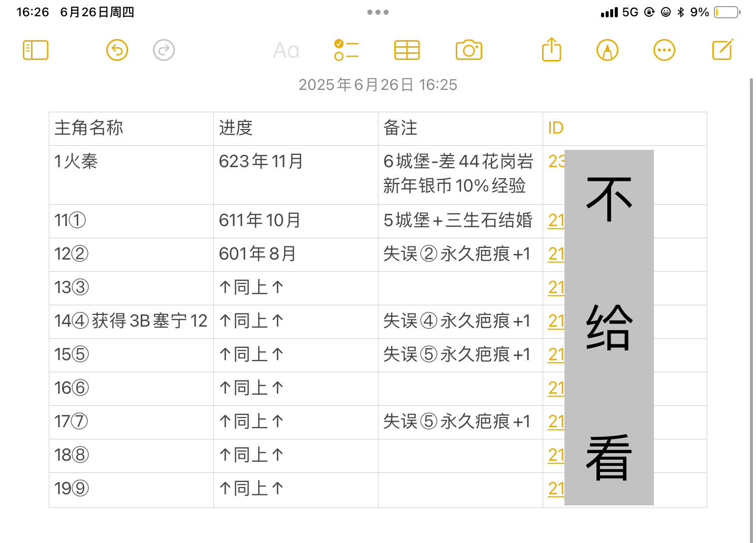
Task: Tap the redo arrow button
Action: [164, 50]
